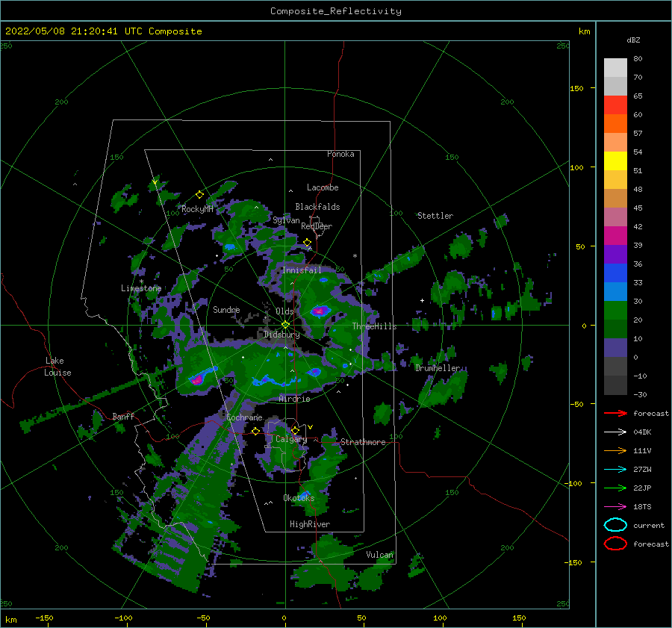Click the red forecast arrow in legend
This screenshot has height=628, width=672.
615,413
